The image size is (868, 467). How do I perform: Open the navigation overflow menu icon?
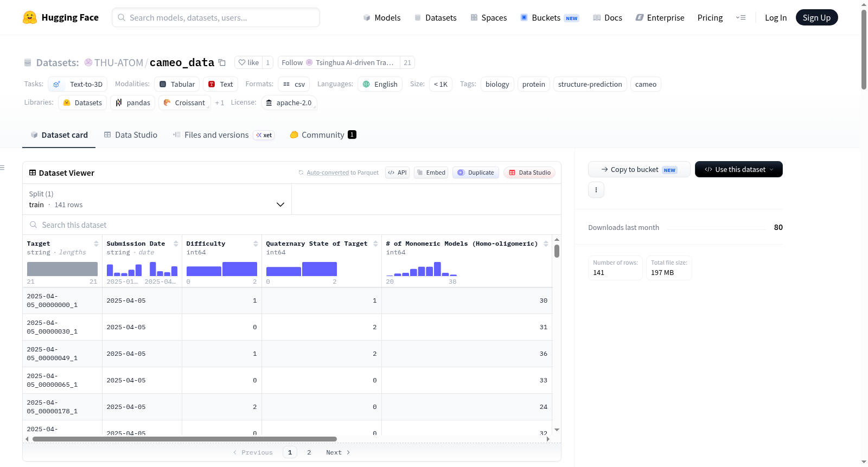tap(741, 17)
